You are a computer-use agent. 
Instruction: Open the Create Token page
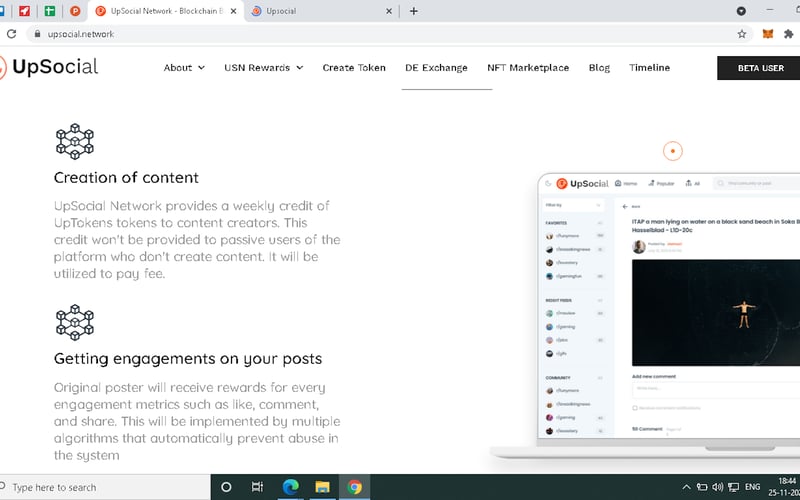coord(354,68)
